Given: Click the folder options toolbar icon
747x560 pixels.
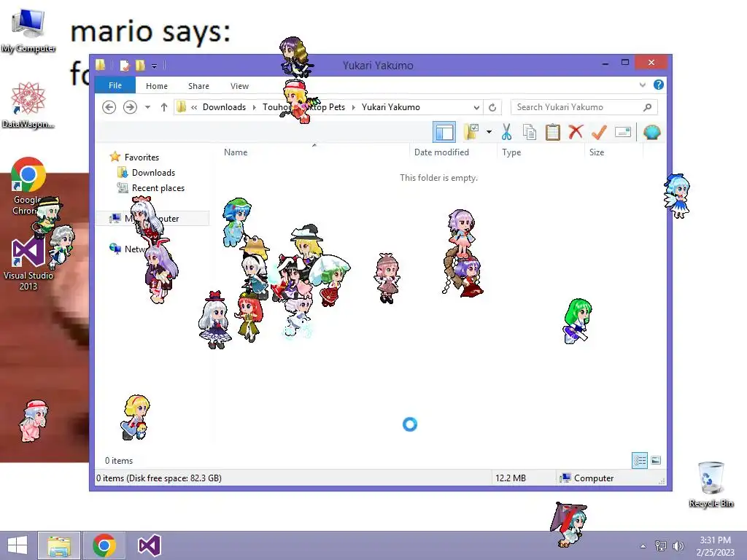Looking at the screenshot, I should click(471, 132).
